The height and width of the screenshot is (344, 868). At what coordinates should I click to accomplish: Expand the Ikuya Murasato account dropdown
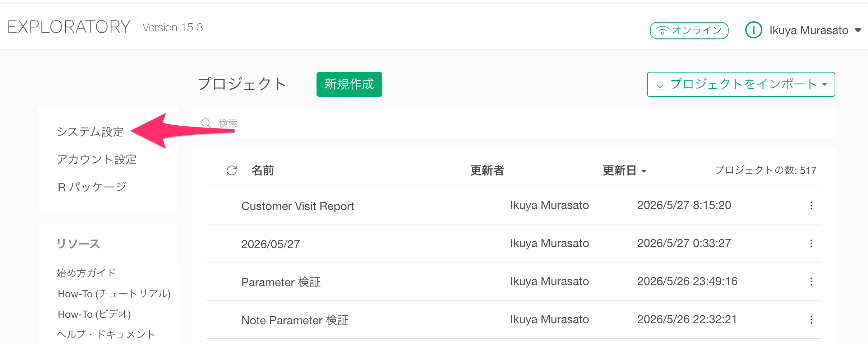tap(858, 31)
